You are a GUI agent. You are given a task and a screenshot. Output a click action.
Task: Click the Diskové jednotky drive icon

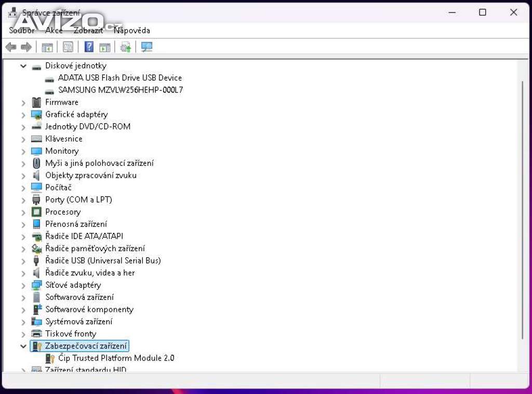(x=36, y=67)
